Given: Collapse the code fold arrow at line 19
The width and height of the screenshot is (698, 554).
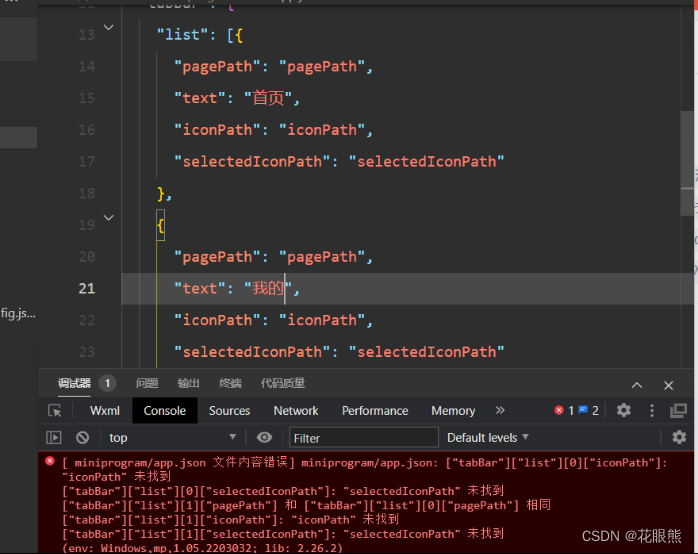Looking at the screenshot, I should pyautogui.click(x=109, y=218).
